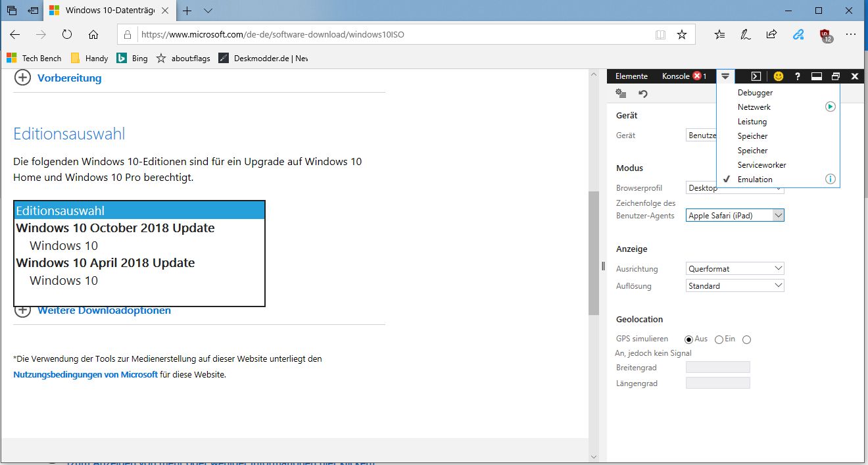Click the address bar URL
The image size is (868, 465).
273,34
